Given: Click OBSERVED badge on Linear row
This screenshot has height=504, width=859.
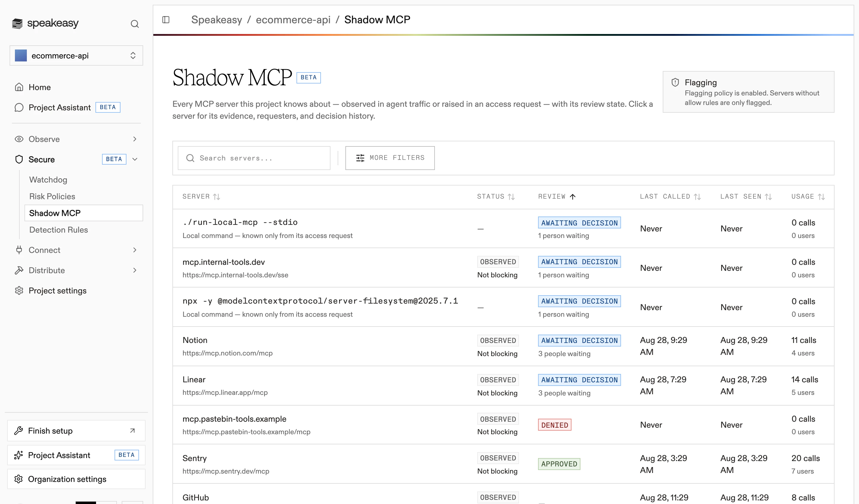Looking at the screenshot, I should coord(498,380).
